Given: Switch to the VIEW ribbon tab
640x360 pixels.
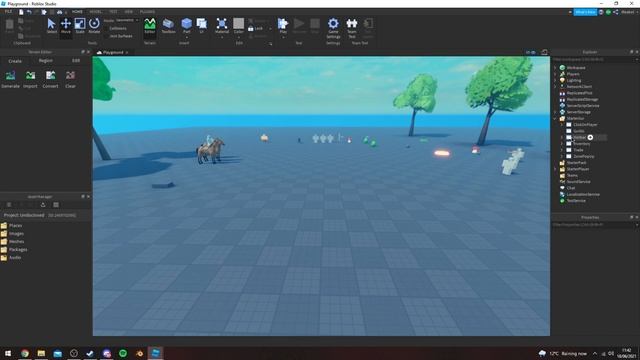Looking at the screenshot, I should coord(129,12).
